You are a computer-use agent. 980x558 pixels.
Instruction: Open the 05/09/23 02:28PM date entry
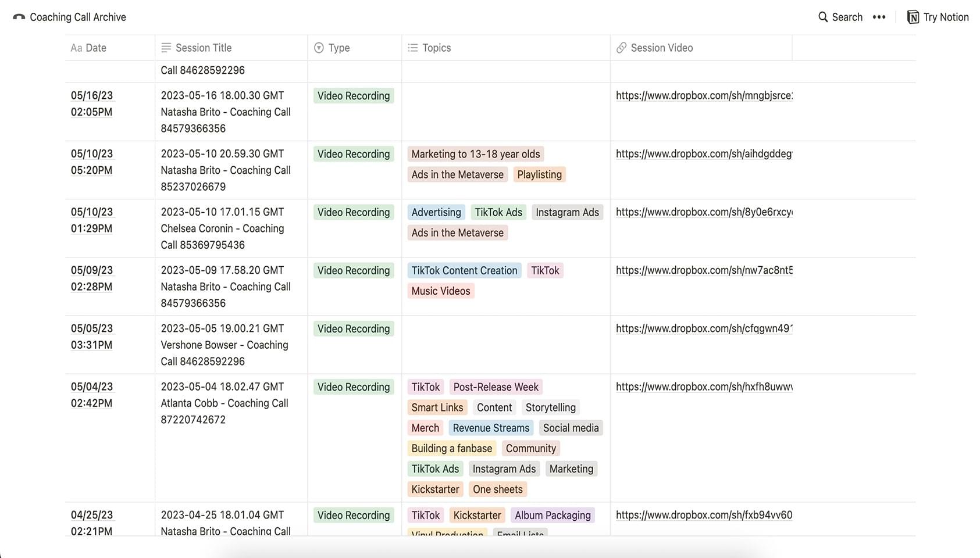pos(92,278)
